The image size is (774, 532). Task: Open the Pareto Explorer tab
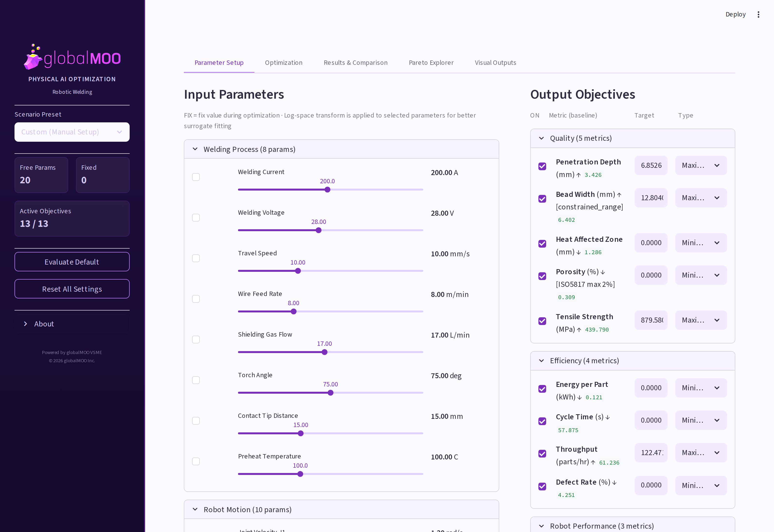click(x=431, y=63)
